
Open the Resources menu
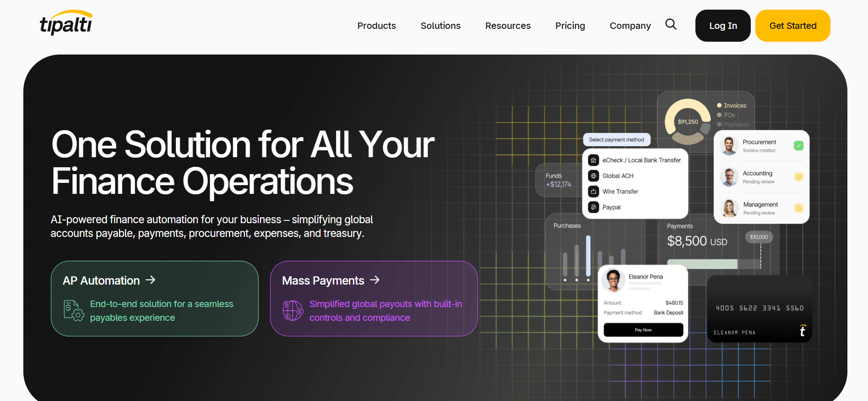coord(508,26)
